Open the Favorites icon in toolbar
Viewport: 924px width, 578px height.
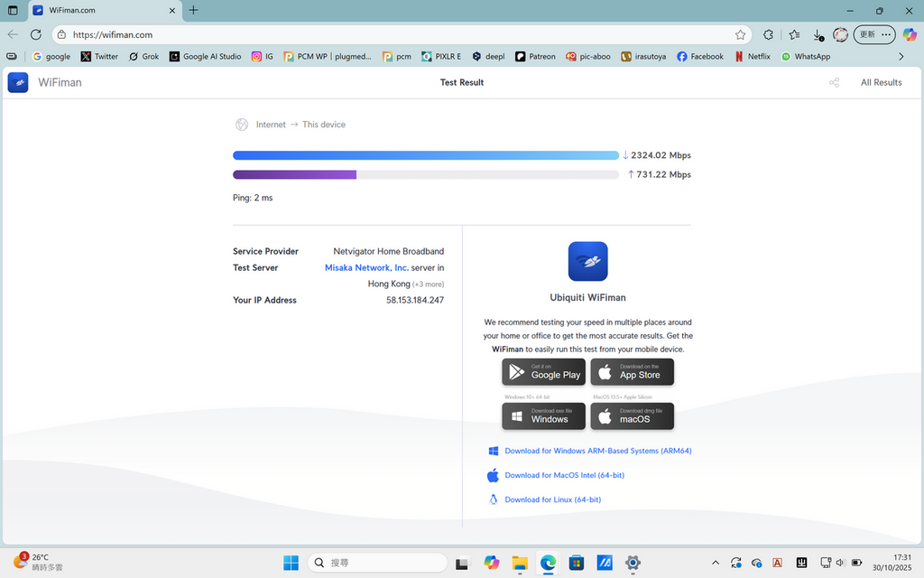tap(794, 35)
